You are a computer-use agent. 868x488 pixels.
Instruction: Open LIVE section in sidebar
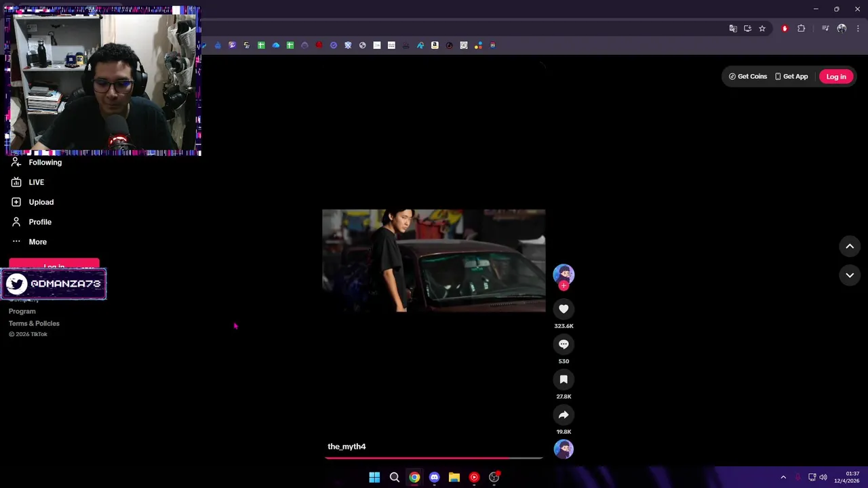(x=28, y=182)
